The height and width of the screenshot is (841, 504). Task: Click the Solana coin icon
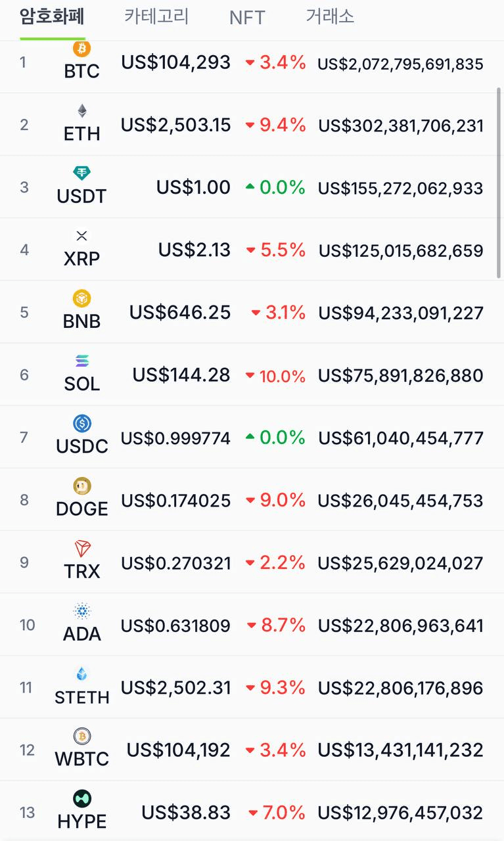click(82, 361)
